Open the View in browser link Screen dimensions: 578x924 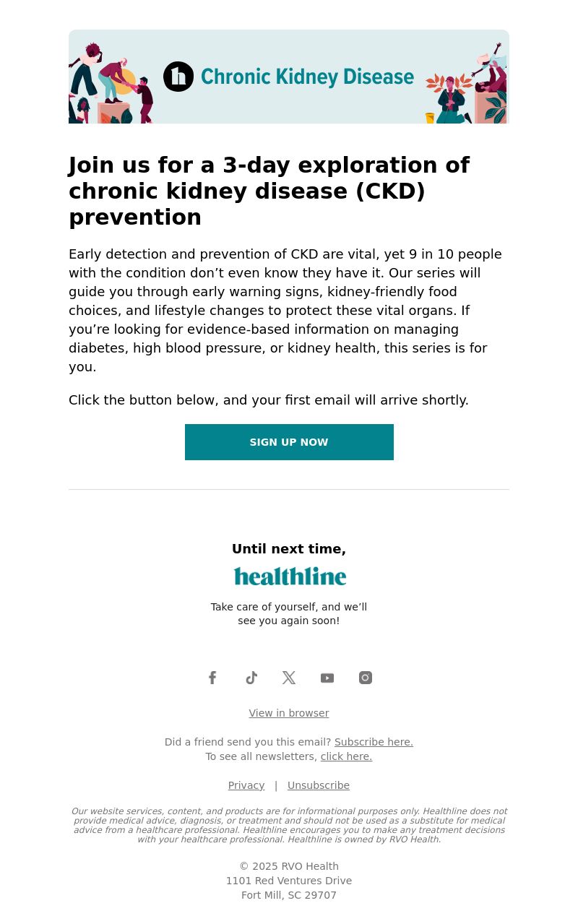point(289,713)
